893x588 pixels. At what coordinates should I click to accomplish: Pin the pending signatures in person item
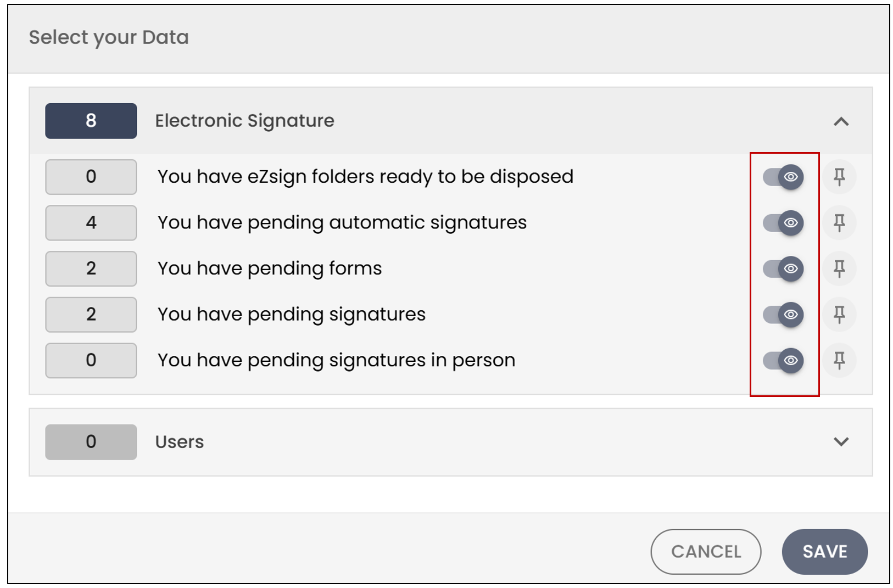pyautogui.click(x=839, y=360)
